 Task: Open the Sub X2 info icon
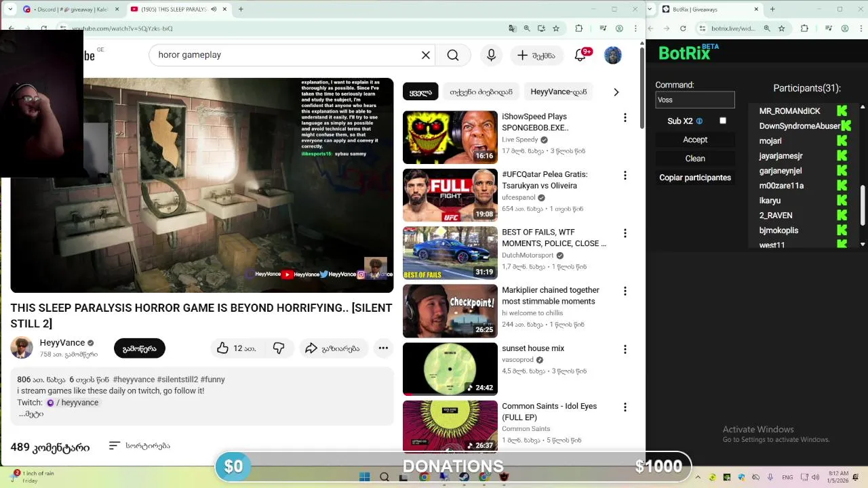tap(699, 121)
